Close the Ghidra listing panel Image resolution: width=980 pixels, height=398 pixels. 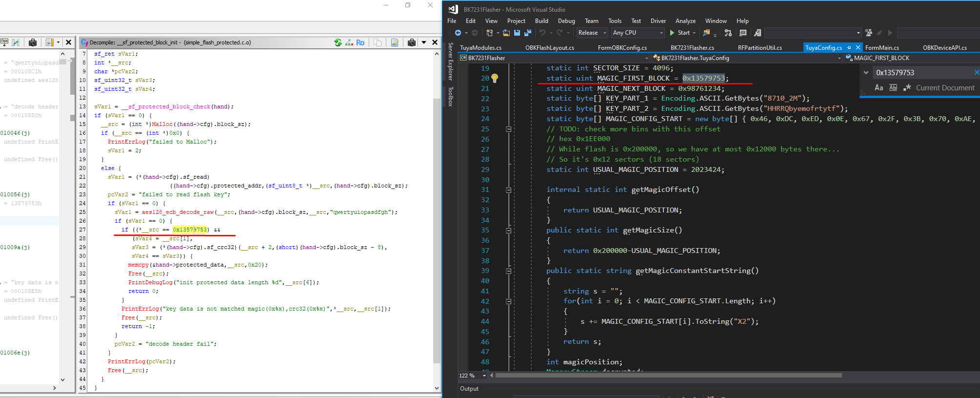click(69, 42)
